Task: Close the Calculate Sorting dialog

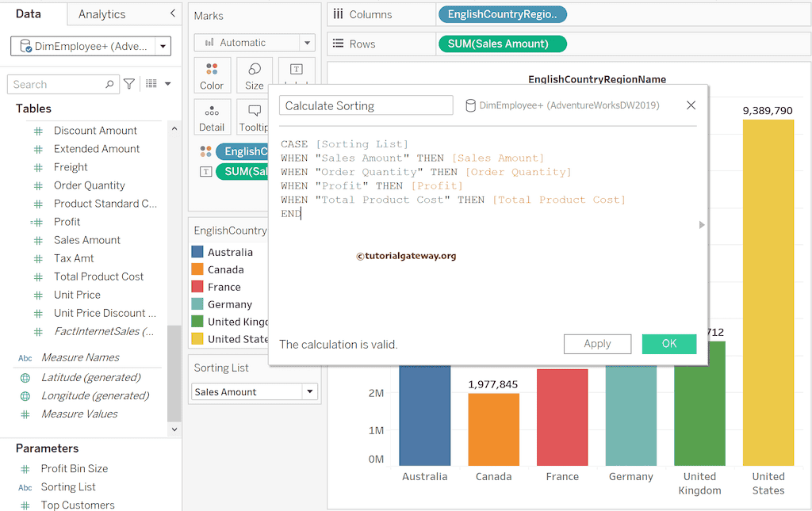Action: point(691,105)
